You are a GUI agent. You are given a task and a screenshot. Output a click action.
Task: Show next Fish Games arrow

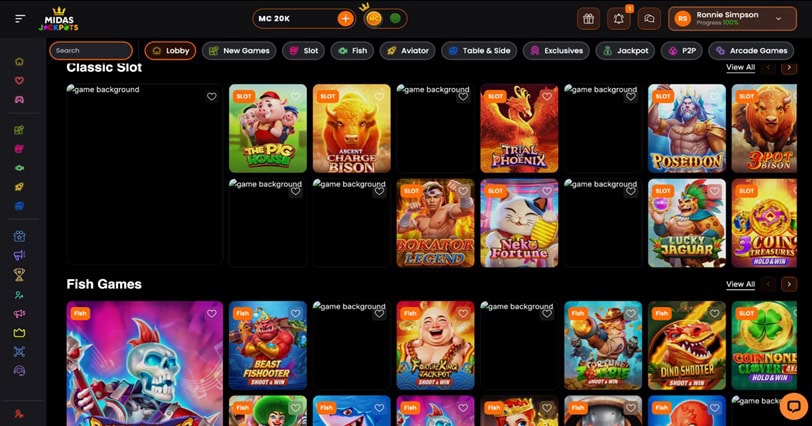[x=789, y=284]
